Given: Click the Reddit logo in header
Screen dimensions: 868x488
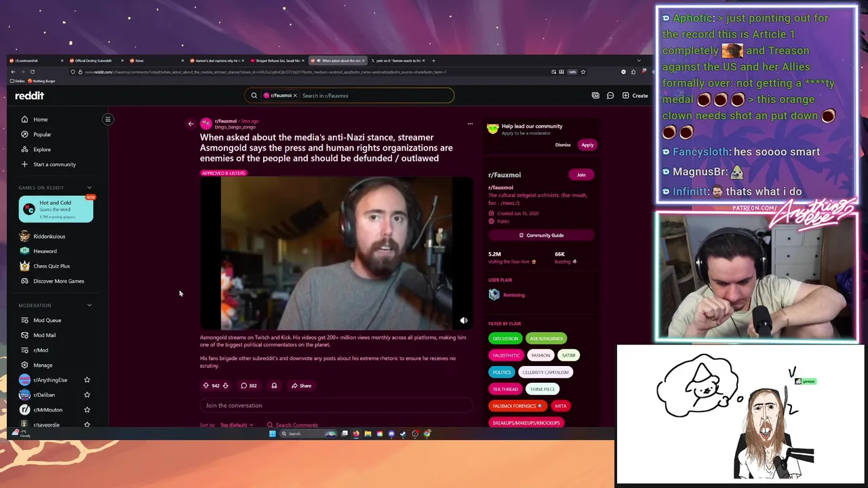Looking at the screenshot, I should pos(29,96).
